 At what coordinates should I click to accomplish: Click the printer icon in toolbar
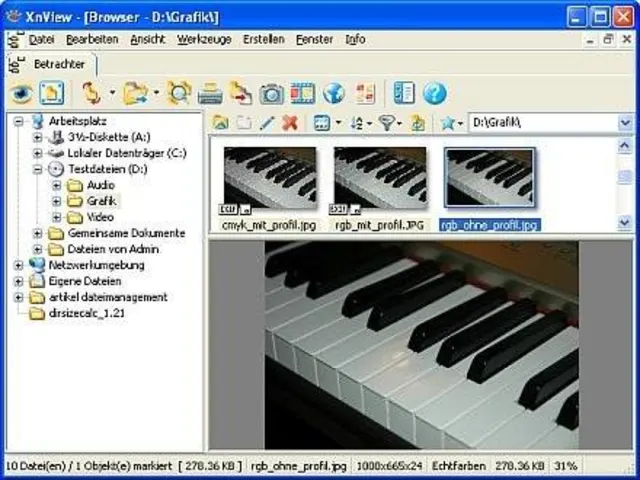coord(210,93)
